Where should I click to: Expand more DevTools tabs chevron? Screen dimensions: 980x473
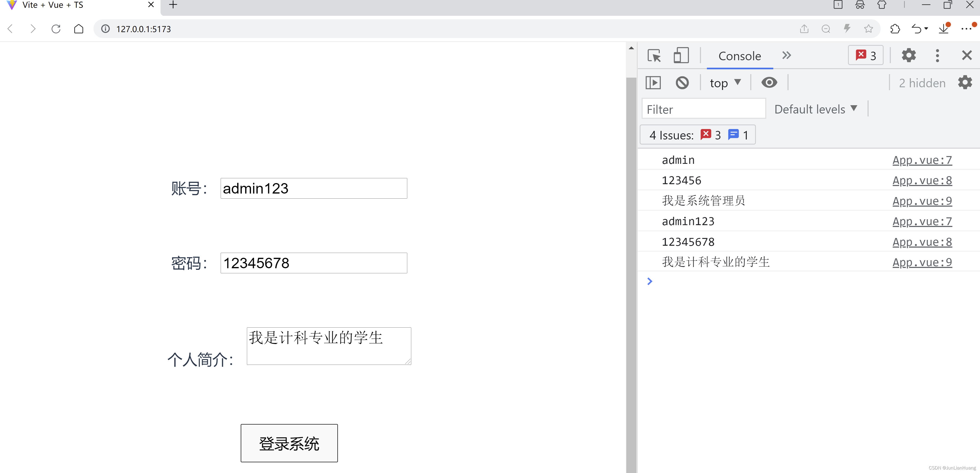786,55
